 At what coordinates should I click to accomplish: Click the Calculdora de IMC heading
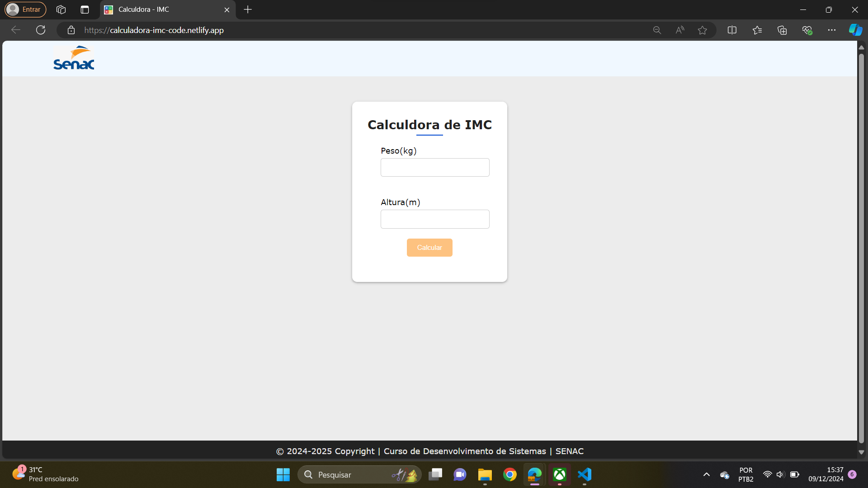429,125
